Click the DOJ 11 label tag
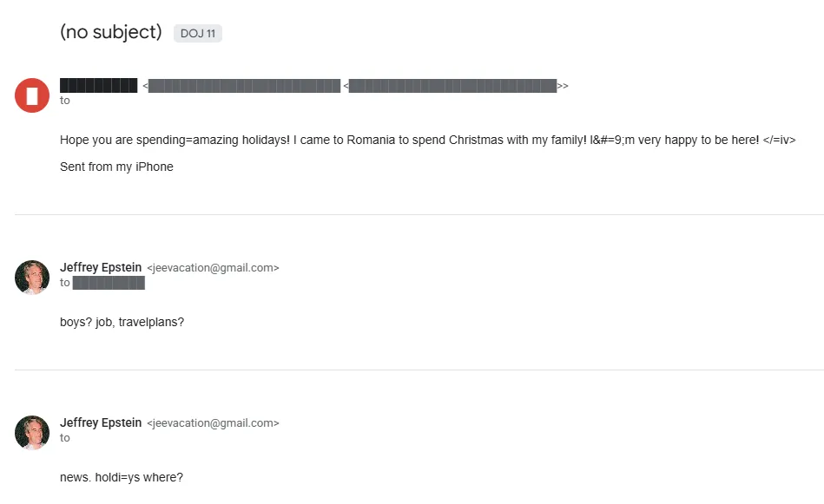This screenshot has width=824, height=504. (x=198, y=34)
